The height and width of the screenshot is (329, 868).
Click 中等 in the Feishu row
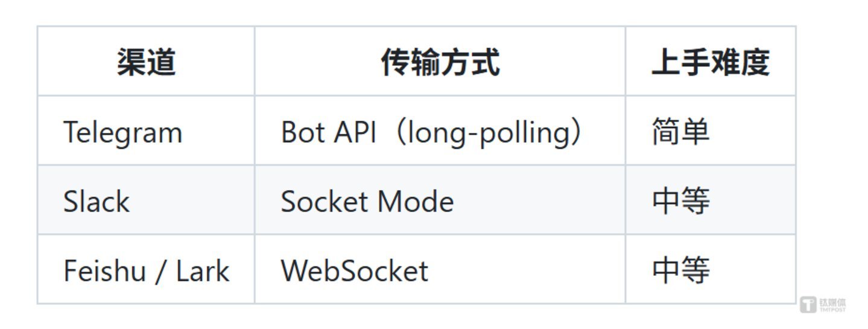680,270
